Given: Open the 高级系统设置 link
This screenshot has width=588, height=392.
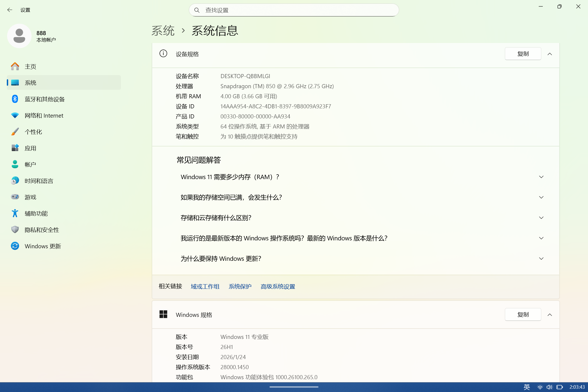Looking at the screenshot, I should point(278,286).
